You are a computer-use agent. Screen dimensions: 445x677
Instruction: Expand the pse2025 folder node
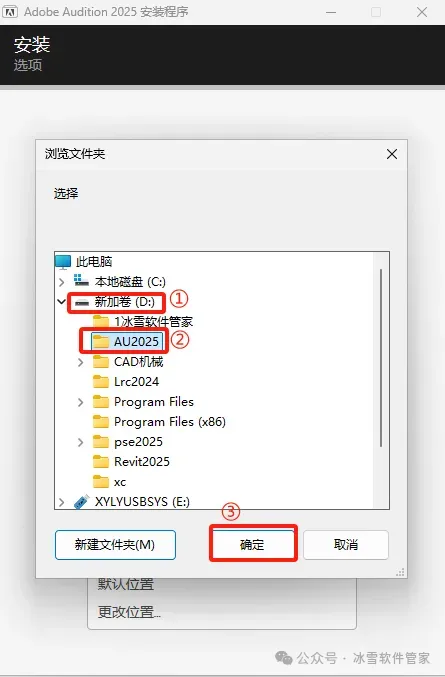pos(81,442)
